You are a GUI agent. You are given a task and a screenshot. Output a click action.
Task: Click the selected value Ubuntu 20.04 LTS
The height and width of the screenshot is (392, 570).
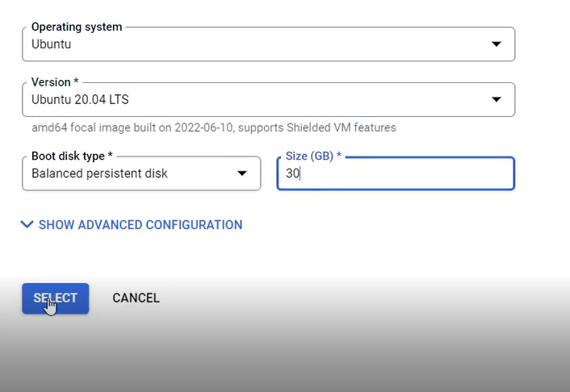80,99
